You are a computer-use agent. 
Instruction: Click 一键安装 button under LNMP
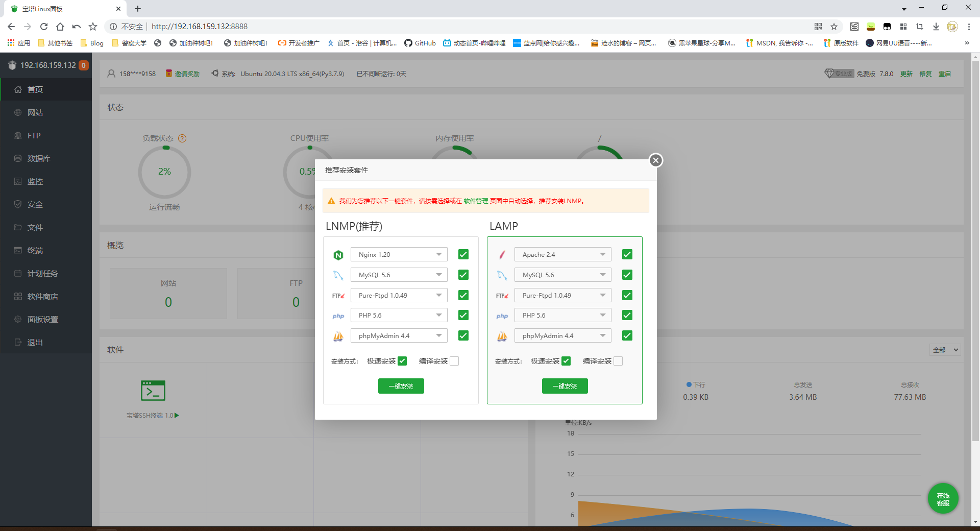click(x=401, y=386)
